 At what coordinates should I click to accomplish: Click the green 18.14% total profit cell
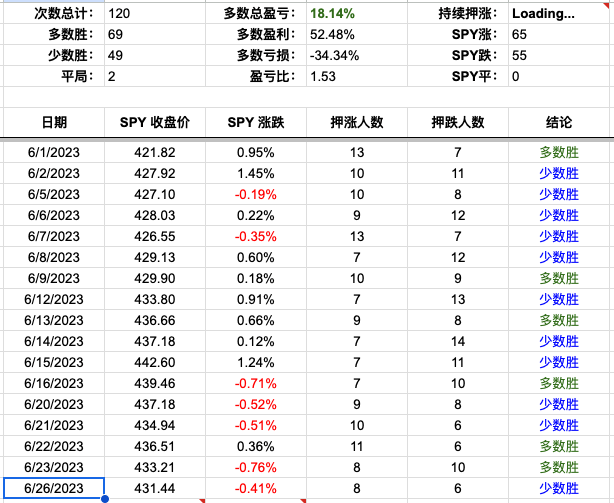(357, 14)
